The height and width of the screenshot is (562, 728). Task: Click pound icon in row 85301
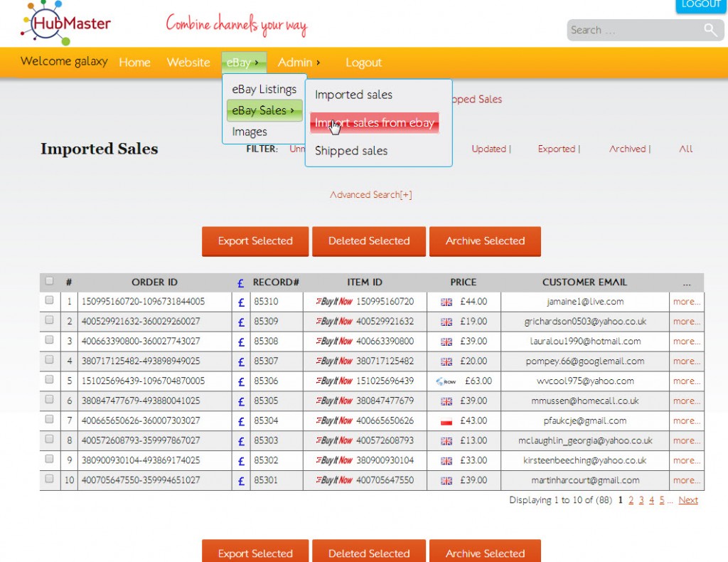(x=241, y=481)
